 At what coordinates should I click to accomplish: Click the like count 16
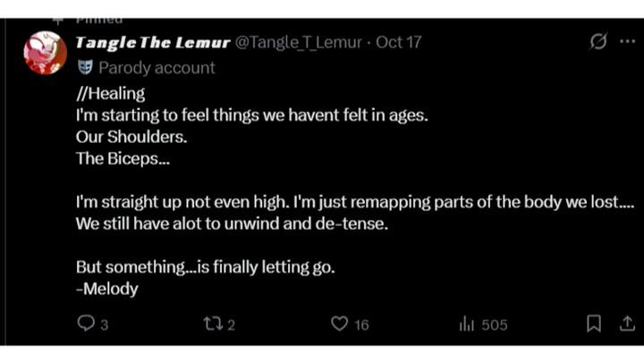[x=361, y=325]
